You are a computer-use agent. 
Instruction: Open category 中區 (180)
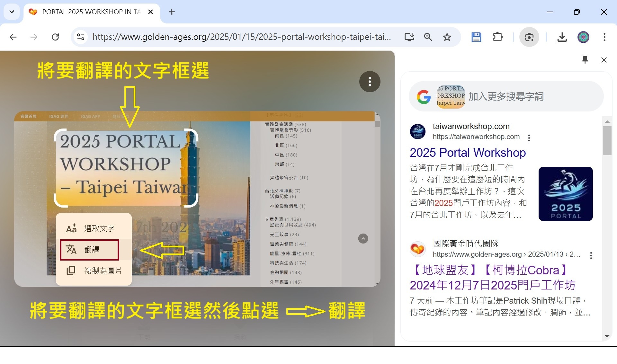click(x=286, y=155)
